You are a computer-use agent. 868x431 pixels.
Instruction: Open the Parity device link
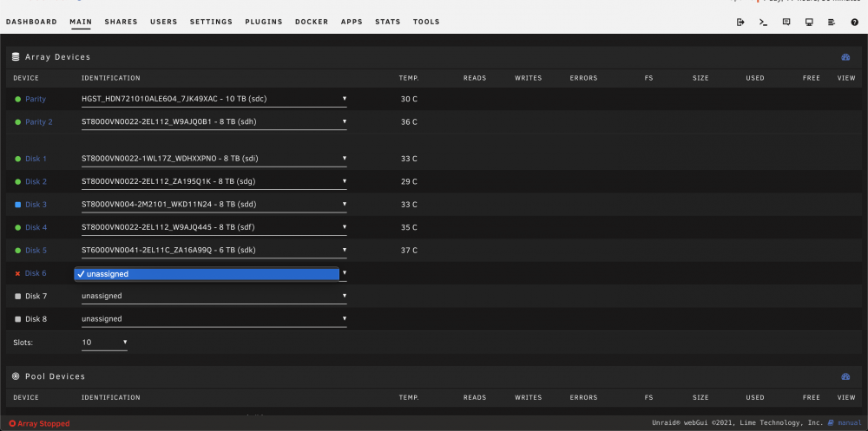click(36, 99)
